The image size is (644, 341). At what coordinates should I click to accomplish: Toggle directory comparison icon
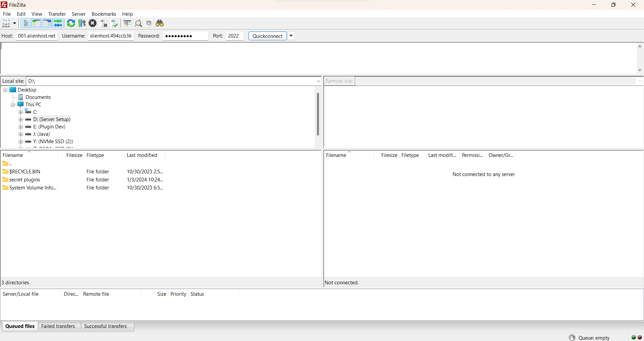click(x=138, y=23)
